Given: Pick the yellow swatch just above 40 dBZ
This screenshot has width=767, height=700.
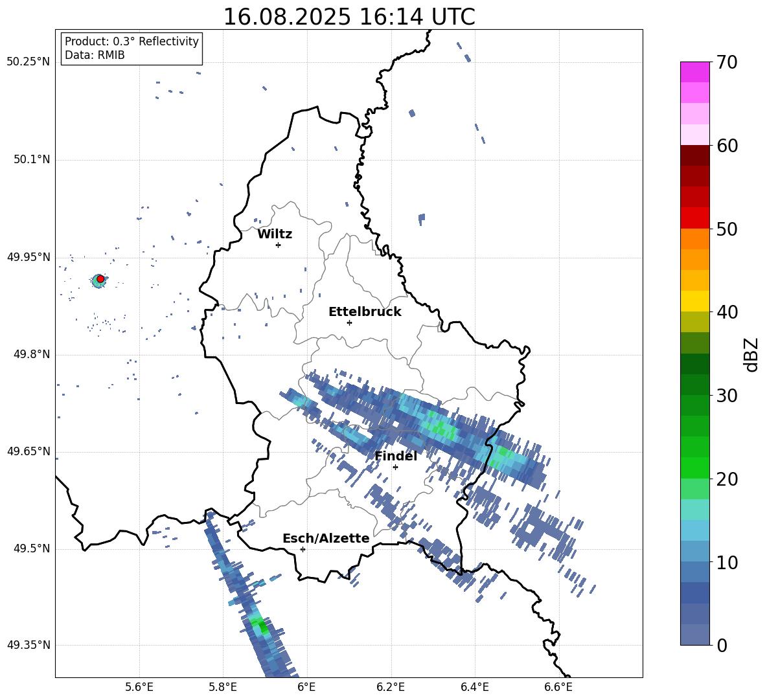Looking at the screenshot, I should [694, 301].
